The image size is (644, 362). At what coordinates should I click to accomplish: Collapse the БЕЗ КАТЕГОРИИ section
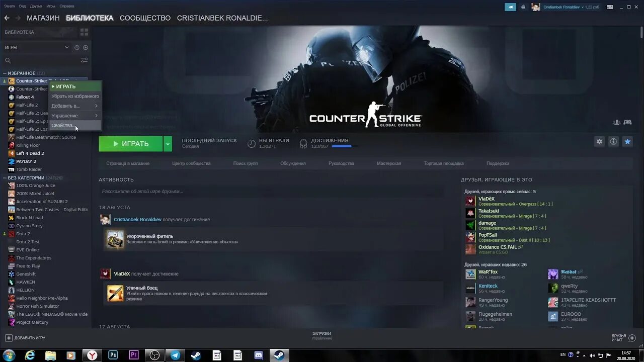click(5, 178)
